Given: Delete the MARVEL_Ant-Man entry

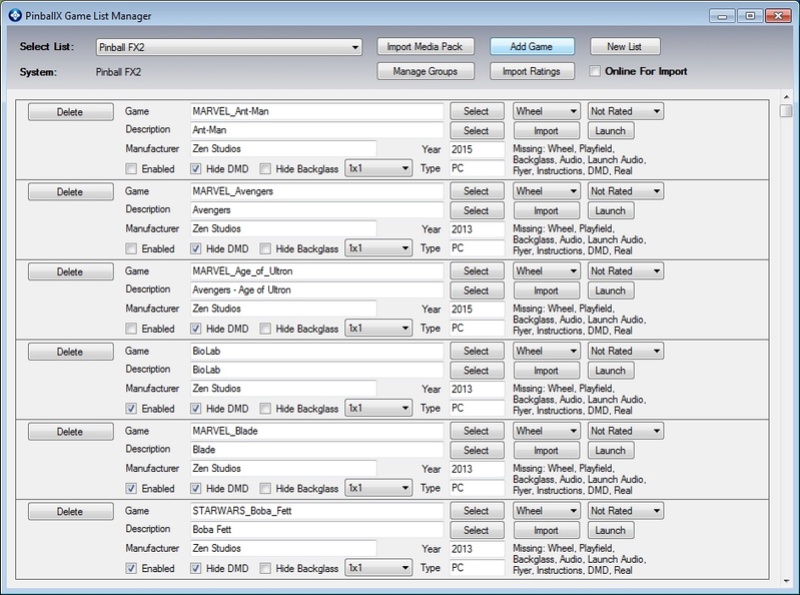Looking at the screenshot, I should [x=70, y=112].
